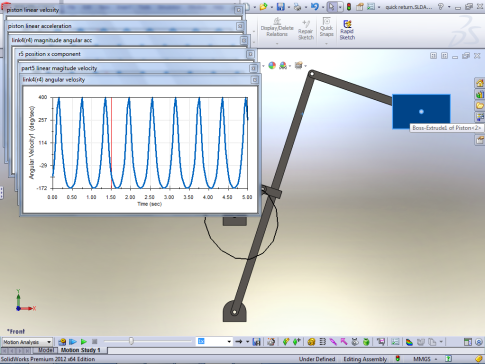Click the Print icon in the top toolbar
This screenshot has height=364, width=485.
click(x=298, y=7)
